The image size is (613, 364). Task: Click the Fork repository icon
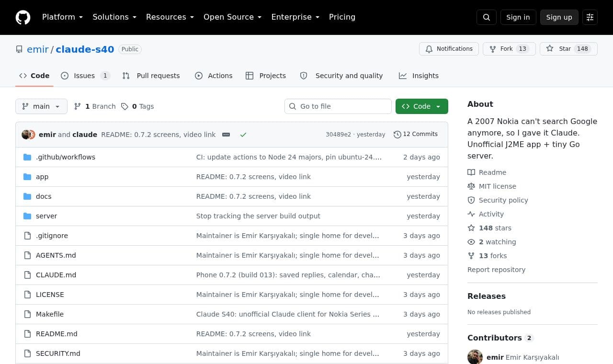[x=493, y=49]
